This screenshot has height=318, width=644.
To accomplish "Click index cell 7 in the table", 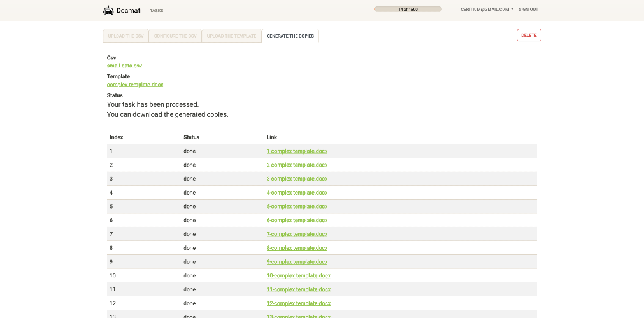I will tap(111, 234).
